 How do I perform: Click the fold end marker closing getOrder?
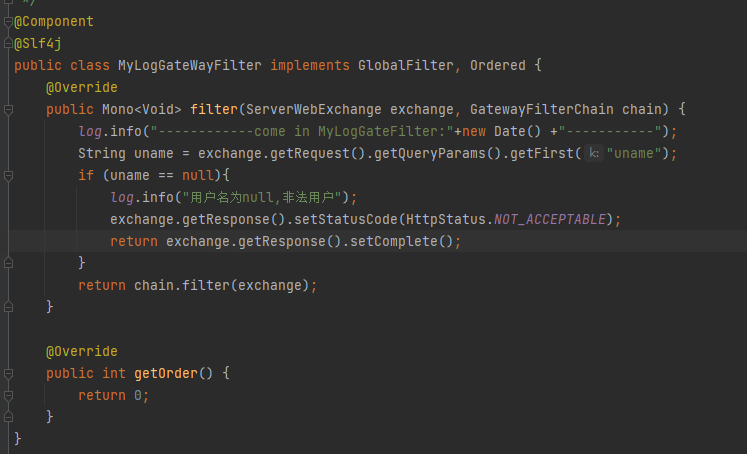(6, 416)
